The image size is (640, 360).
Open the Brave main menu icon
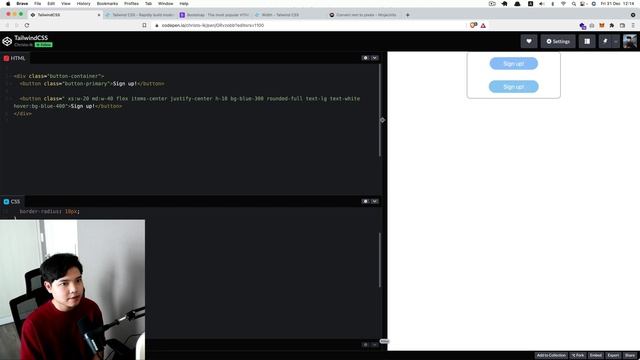[633, 25]
